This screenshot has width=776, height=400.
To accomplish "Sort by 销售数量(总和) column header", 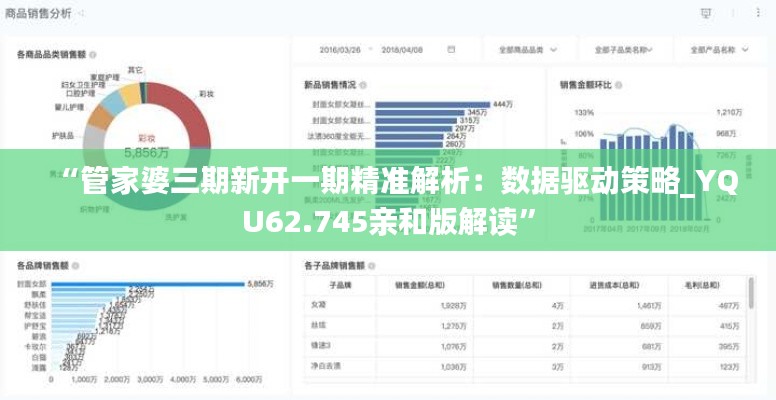I will coord(517,285).
